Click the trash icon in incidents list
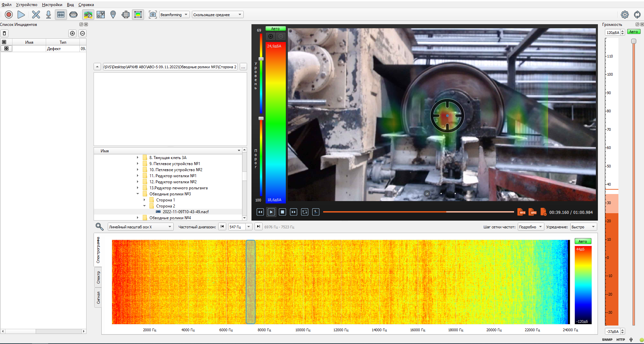Screen dimensions: 644x344 (x=4, y=33)
